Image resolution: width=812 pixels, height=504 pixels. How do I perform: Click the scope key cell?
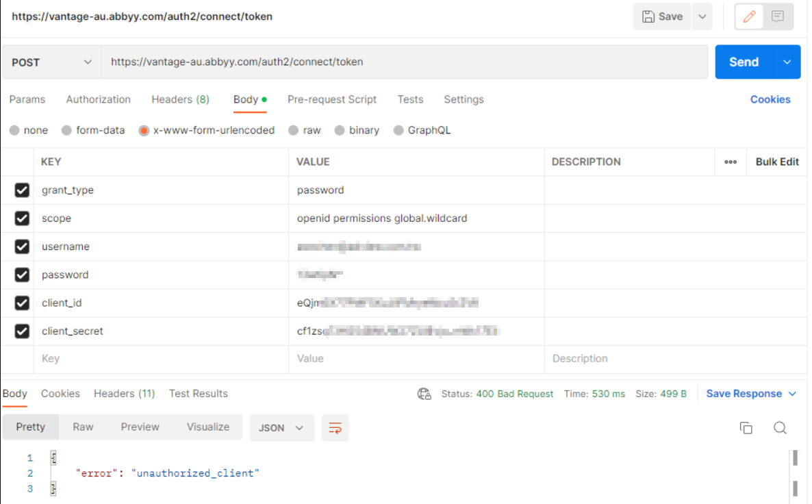161,218
